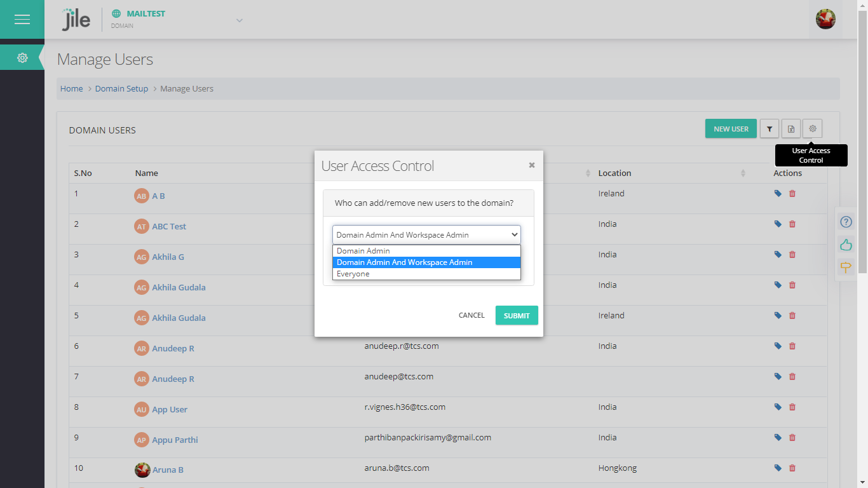Go to Home in the breadcrumb

pyautogui.click(x=72, y=89)
